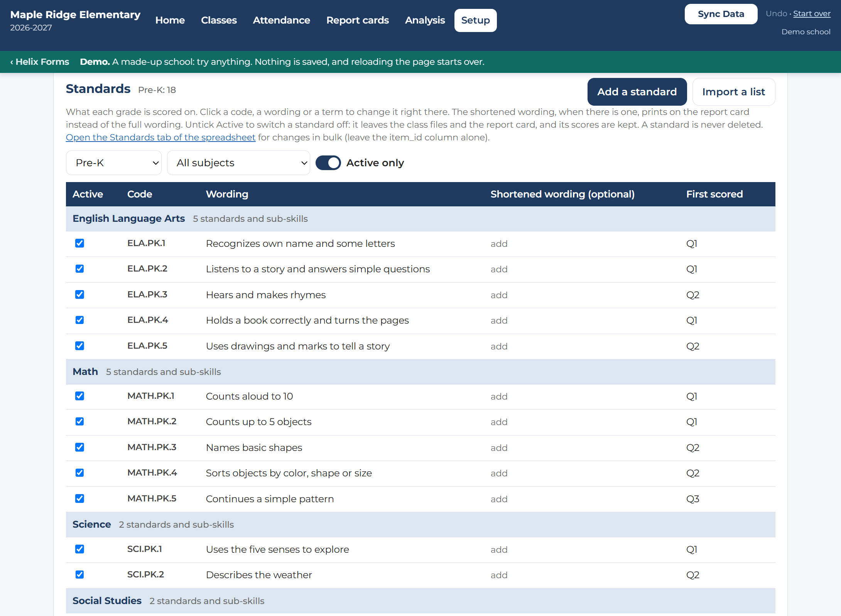Open the All subjects dropdown
841x616 pixels.
pos(238,163)
